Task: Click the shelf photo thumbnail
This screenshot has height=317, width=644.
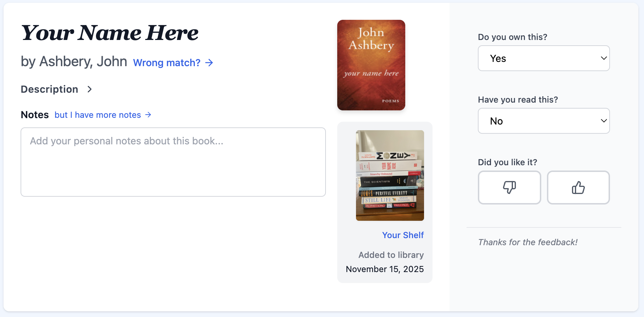Action: point(390,175)
